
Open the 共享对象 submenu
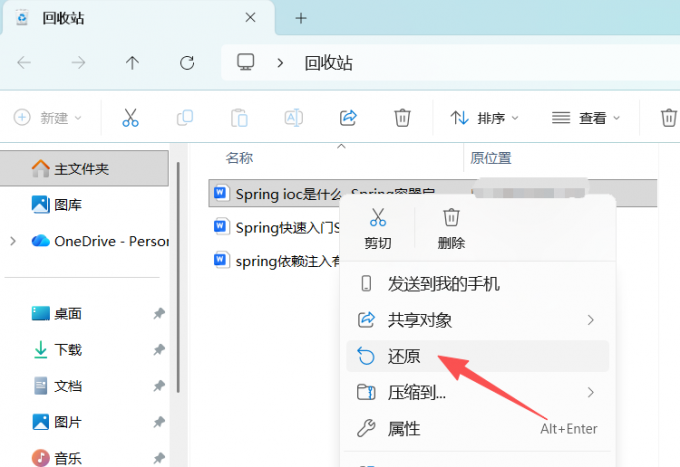pos(478,320)
